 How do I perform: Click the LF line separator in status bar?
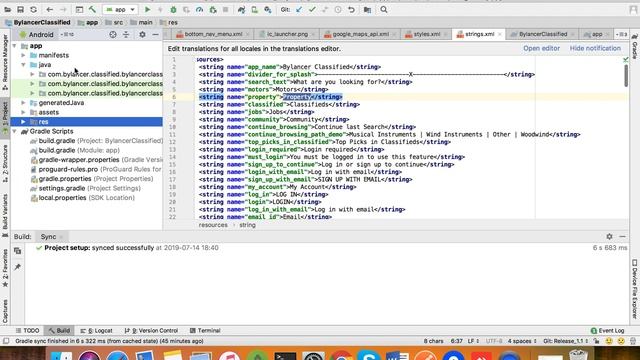(x=473, y=341)
